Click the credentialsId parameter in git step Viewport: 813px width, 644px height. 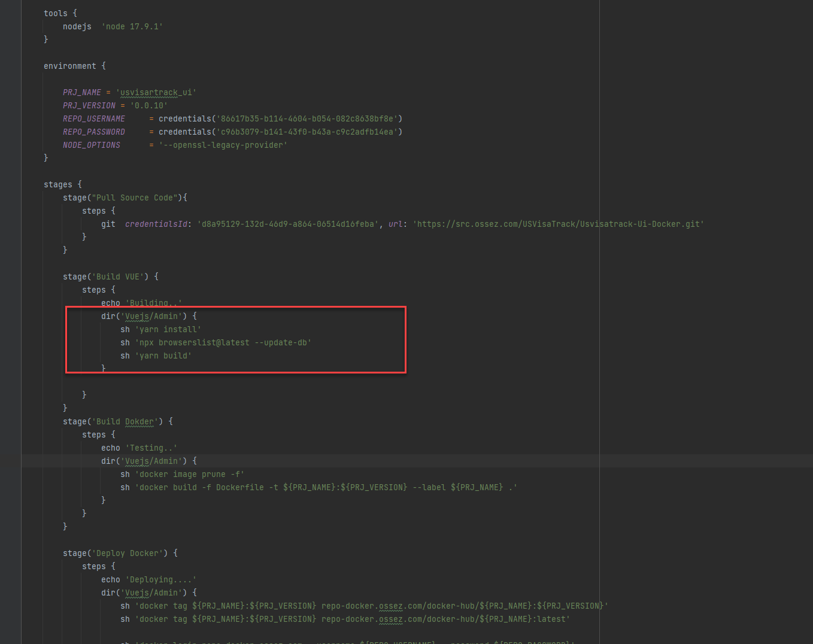coord(156,224)
